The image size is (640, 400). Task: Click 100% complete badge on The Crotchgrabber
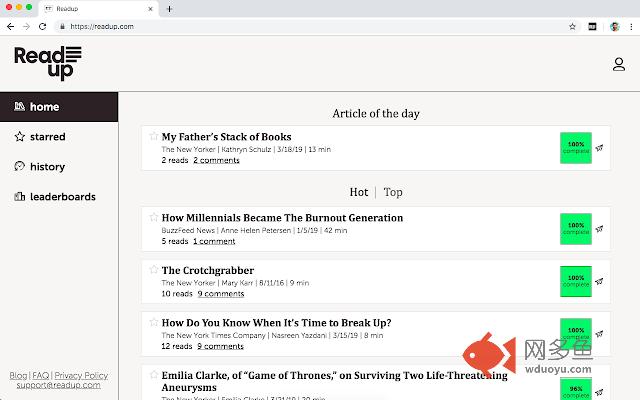click(x=576, y=281)
